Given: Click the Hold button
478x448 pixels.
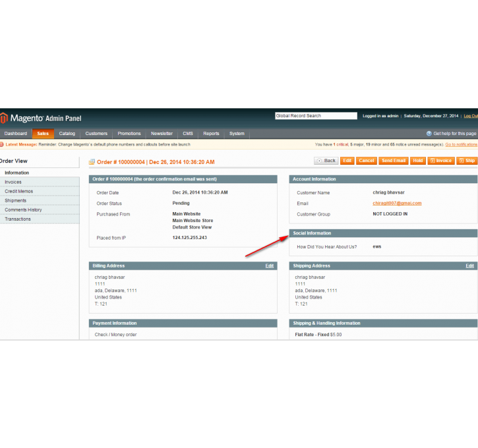Looking at the screenshot, I should pos(418,161).
